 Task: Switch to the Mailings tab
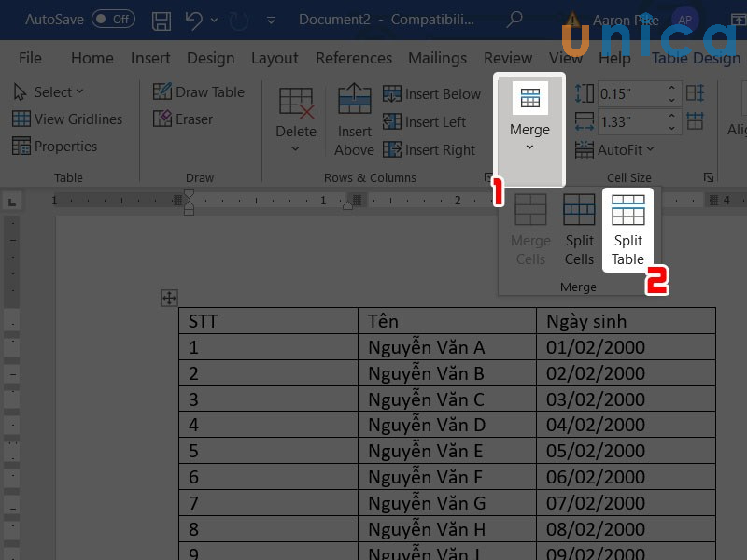tap(437, 58)
